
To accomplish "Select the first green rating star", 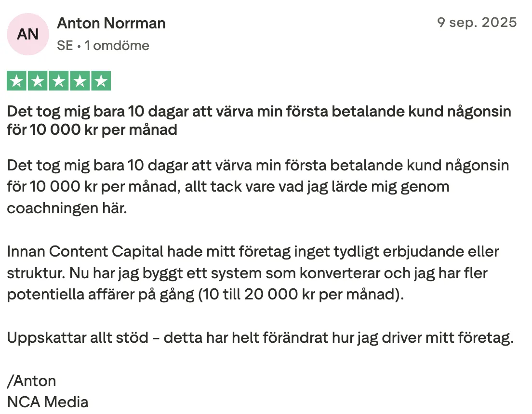I will [16, 81].
